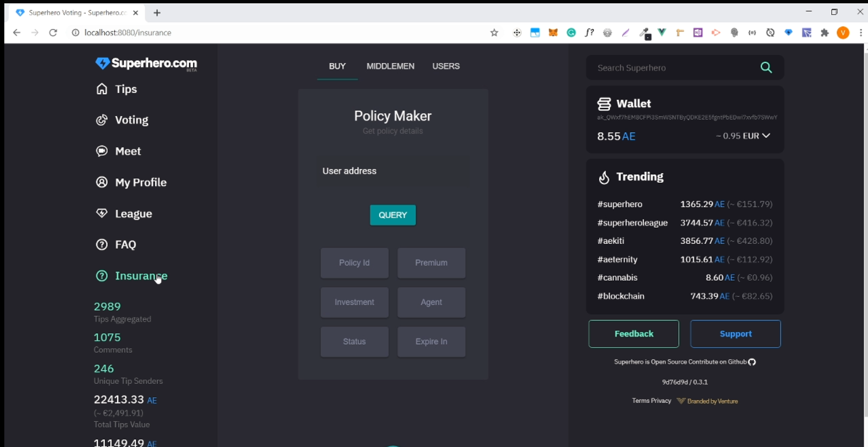Screen dimensions: 868x447
Task: Open the #superheroleague trending tag
Action: [x=633, y=223]
